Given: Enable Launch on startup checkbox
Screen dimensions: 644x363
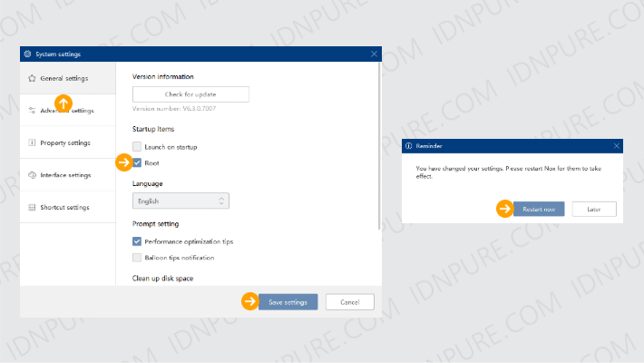Looking at the screenshot, I should [137, 146].
